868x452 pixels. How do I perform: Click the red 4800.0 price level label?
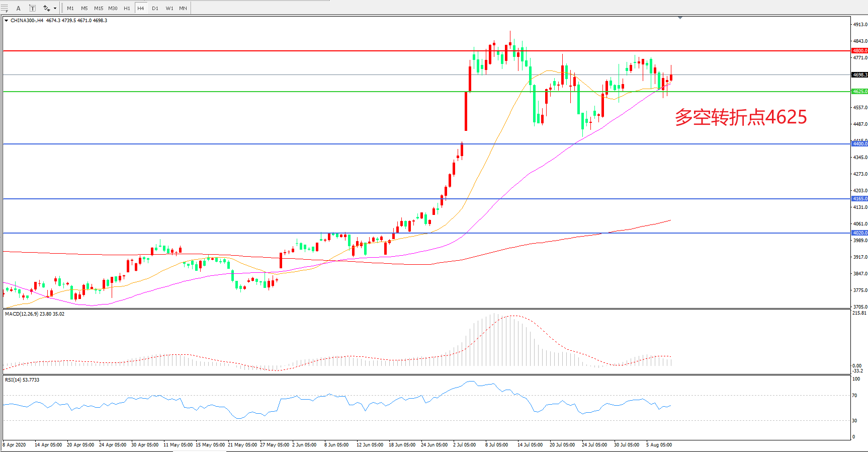click(859, 51)
